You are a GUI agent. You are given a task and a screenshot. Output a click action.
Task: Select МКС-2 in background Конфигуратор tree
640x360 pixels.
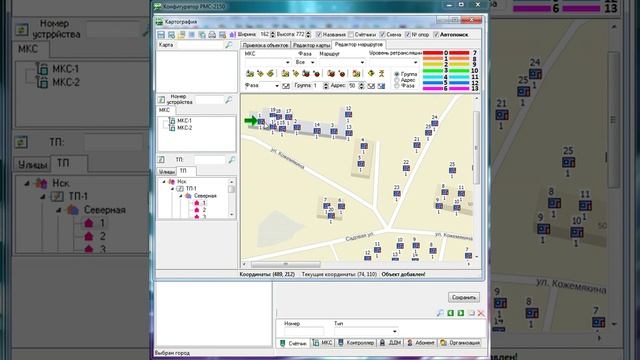65,82
